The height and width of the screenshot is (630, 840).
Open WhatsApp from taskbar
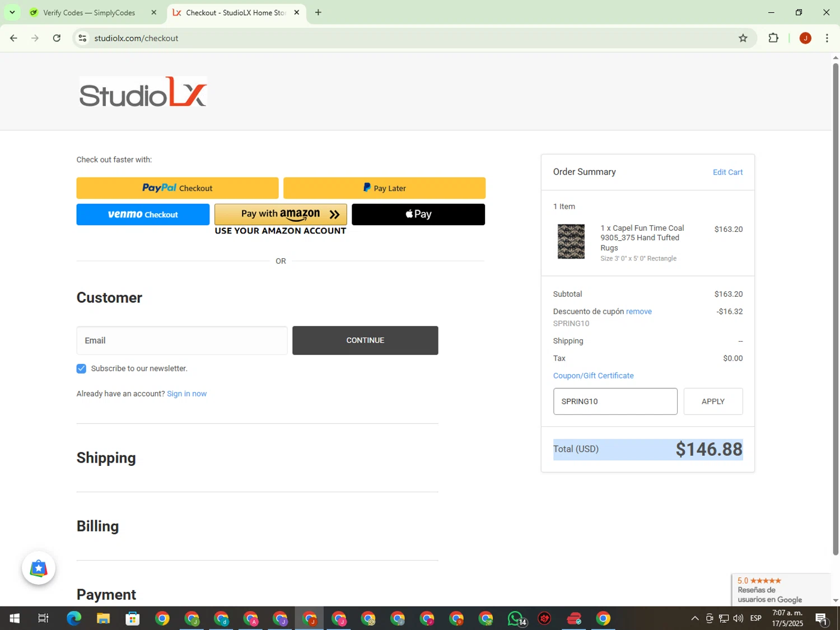(516, 618)
